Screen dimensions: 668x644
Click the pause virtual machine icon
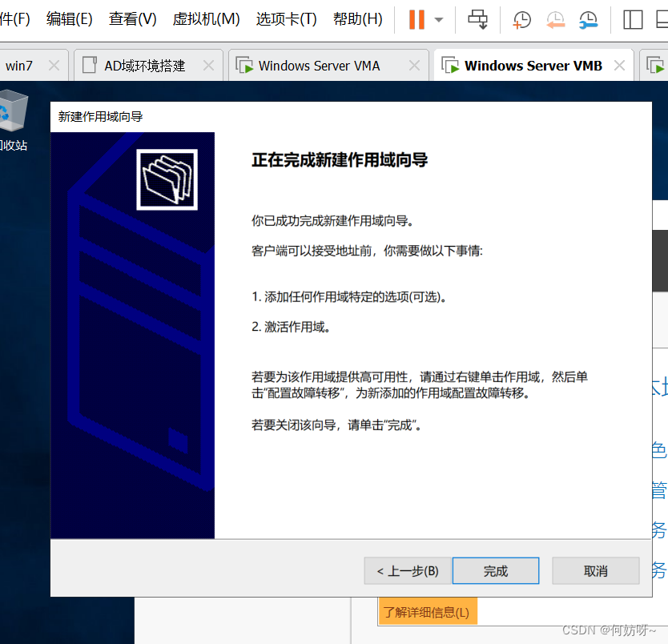(416, 19)
